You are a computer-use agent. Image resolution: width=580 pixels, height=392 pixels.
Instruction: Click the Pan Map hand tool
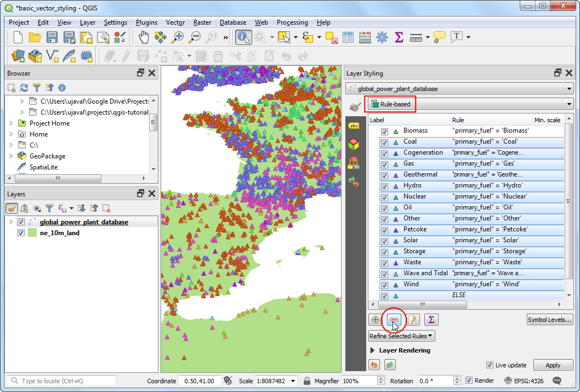[144, 37]
